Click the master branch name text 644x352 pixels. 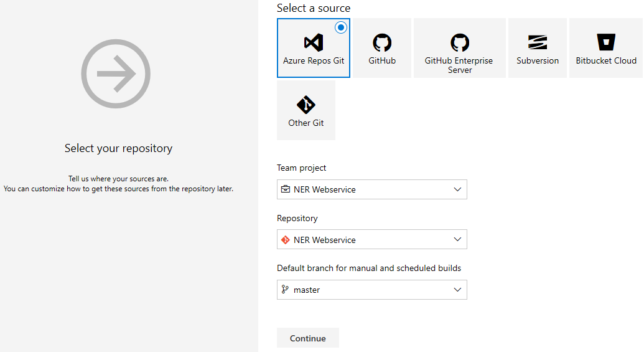point(307,290)
